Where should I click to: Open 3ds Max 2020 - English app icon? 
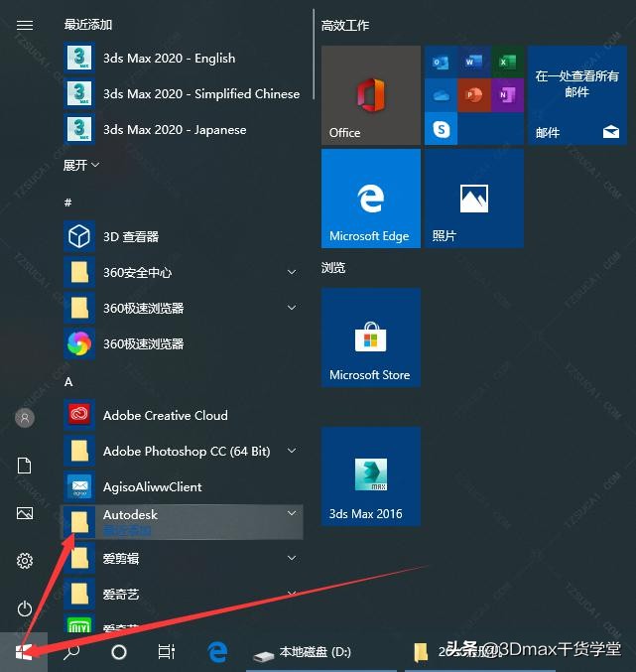click(79, 58)
